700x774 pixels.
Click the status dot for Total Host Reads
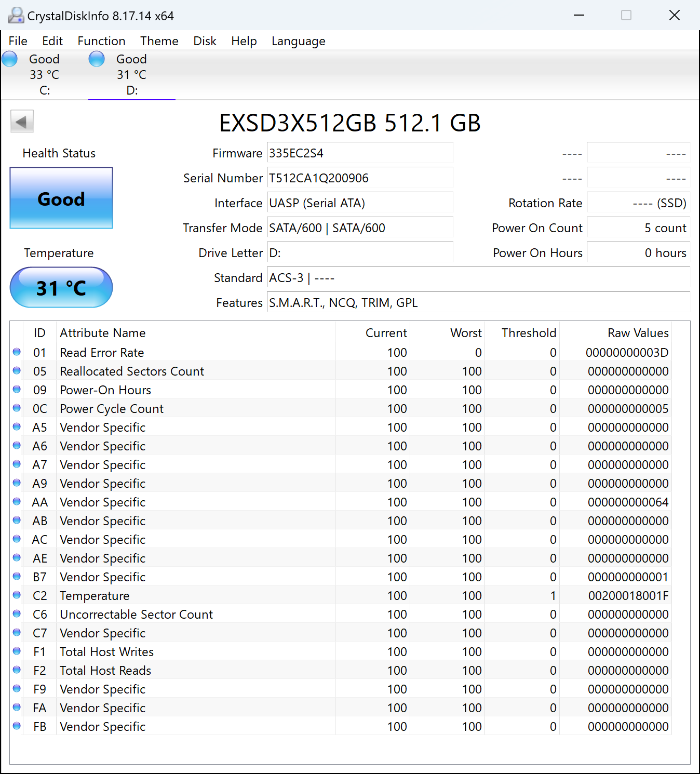coord(17,670)
